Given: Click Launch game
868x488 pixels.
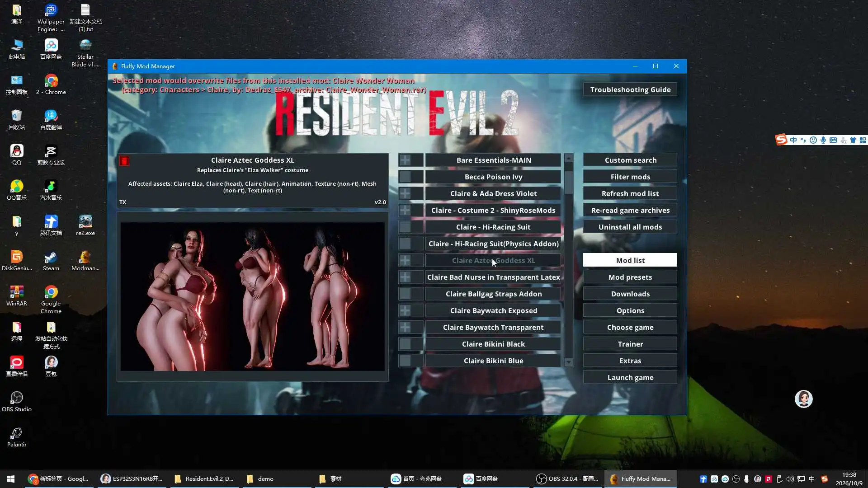Looking at the screenshot, I should (x=630, y=377).
